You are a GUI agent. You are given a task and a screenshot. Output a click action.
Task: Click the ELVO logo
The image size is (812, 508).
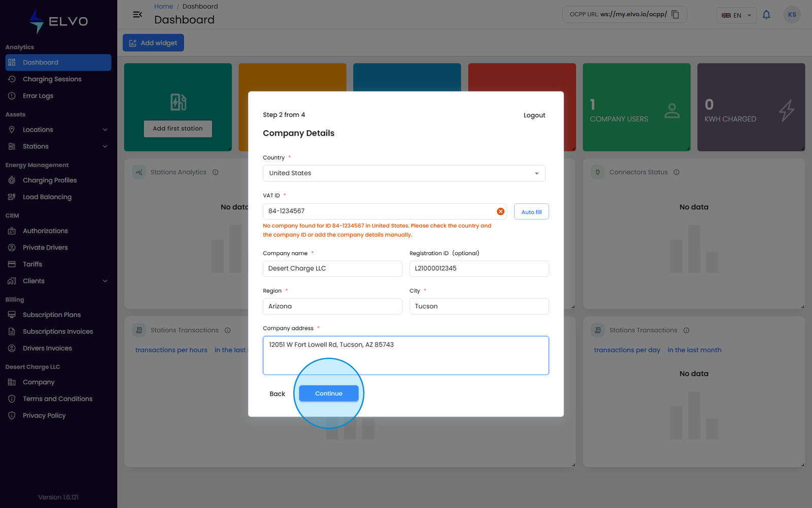point(58,21)
